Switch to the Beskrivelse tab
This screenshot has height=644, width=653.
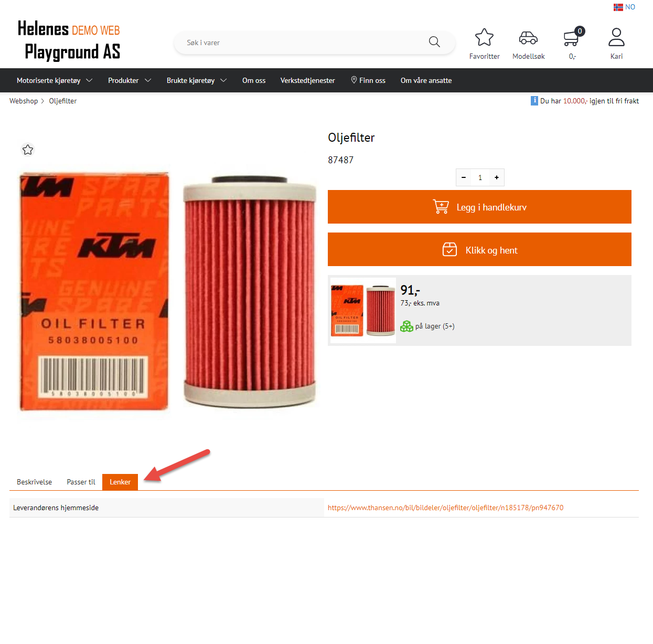(x=35, y=482)
